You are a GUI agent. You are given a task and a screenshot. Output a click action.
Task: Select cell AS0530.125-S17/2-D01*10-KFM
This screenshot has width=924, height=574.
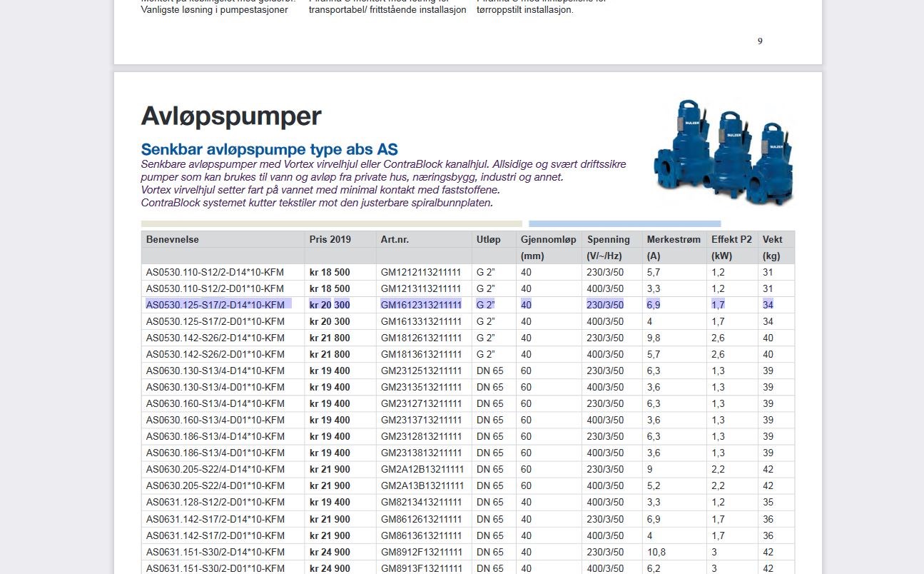(x=215, y=321)
